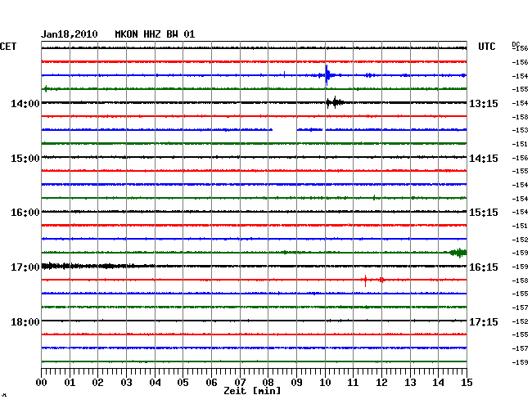
Task: Select the 14:00 CET row label
Action: [x=25, y=103]
